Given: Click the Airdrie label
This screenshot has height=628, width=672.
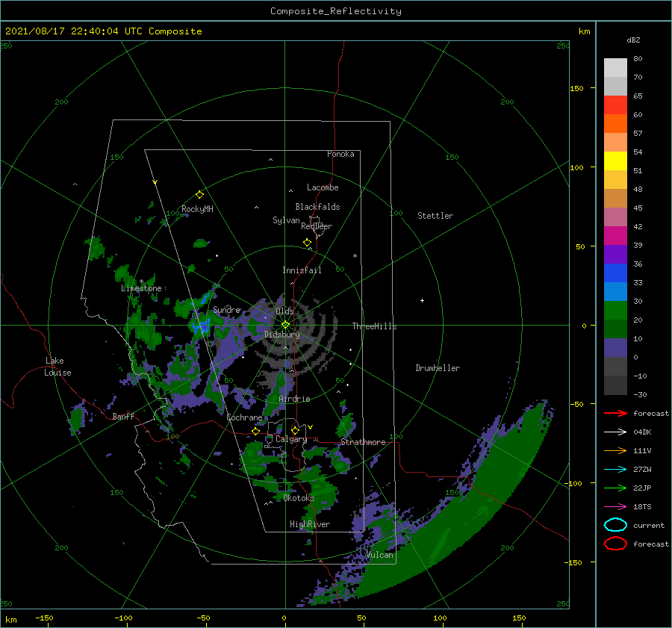Looking at the screenshot, I should 294,399.
